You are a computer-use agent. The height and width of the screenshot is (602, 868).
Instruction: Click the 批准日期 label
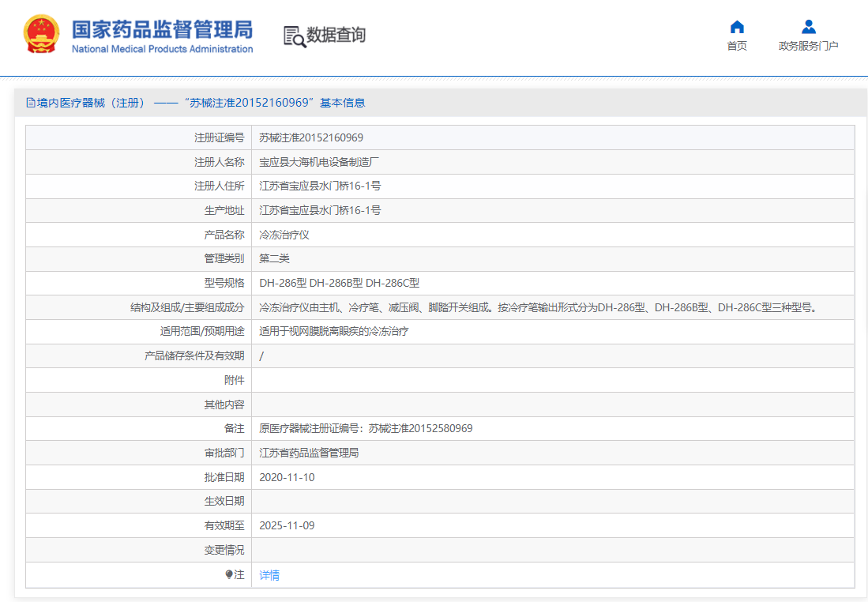point(224,477)
